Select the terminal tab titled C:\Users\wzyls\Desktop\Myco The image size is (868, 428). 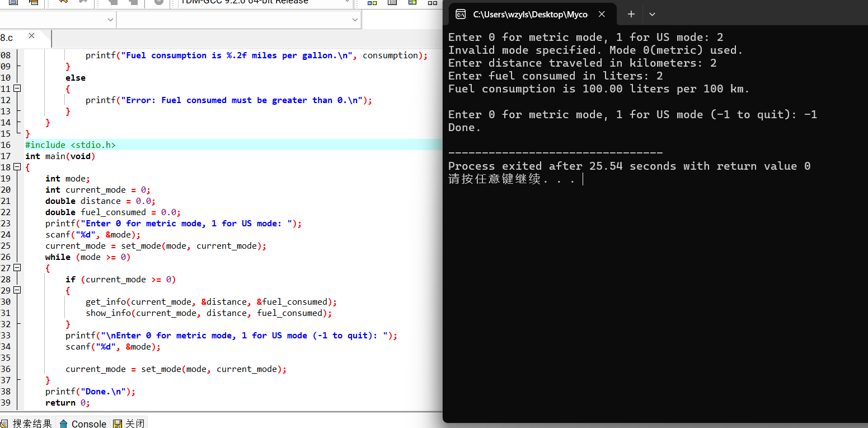tap(530, 15)
